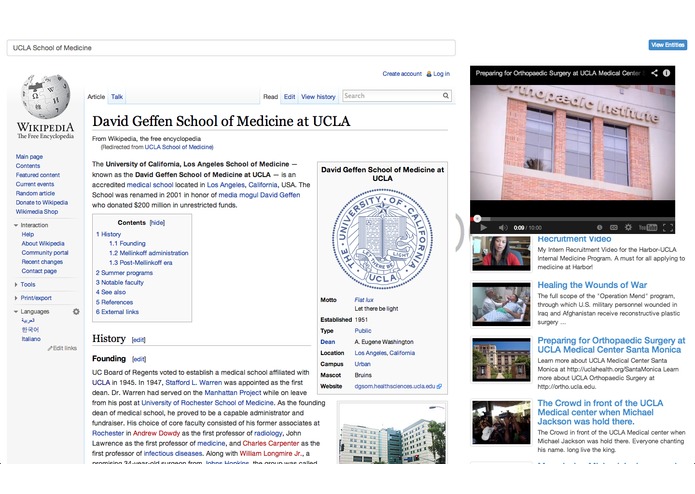The height and width of the screenshot is (494, 695).
Task: Toggle video captions
Action: (x=613, y=228)
